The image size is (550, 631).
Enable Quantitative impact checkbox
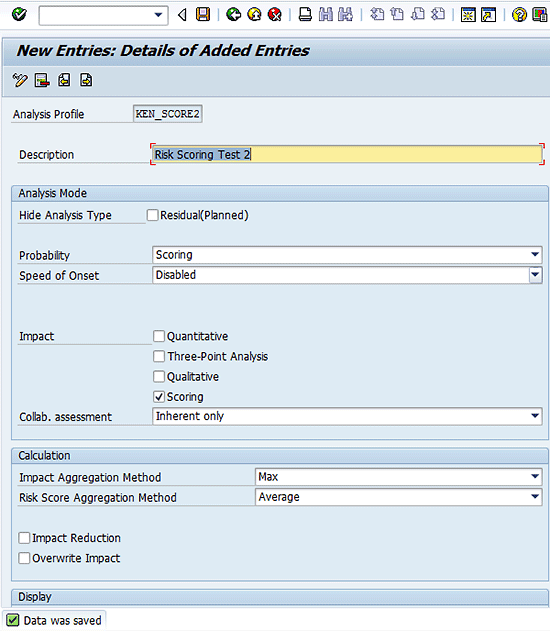click(x=159, y=336)
